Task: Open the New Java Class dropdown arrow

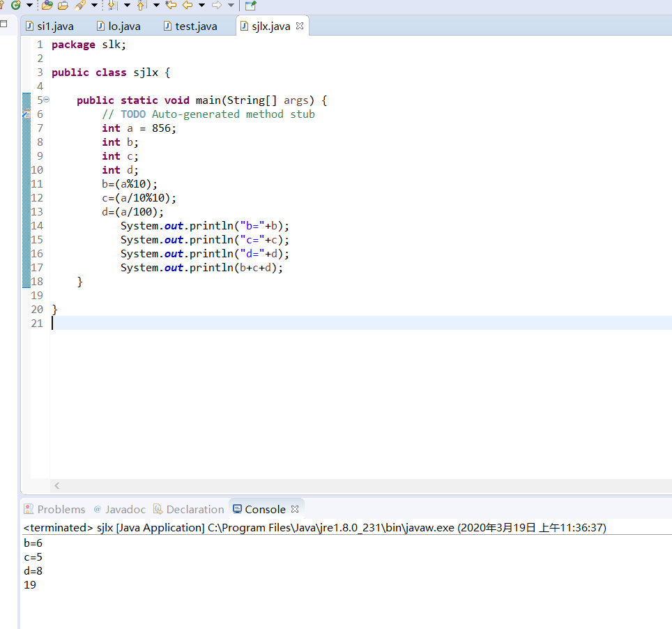Action: tap(29, 5)
